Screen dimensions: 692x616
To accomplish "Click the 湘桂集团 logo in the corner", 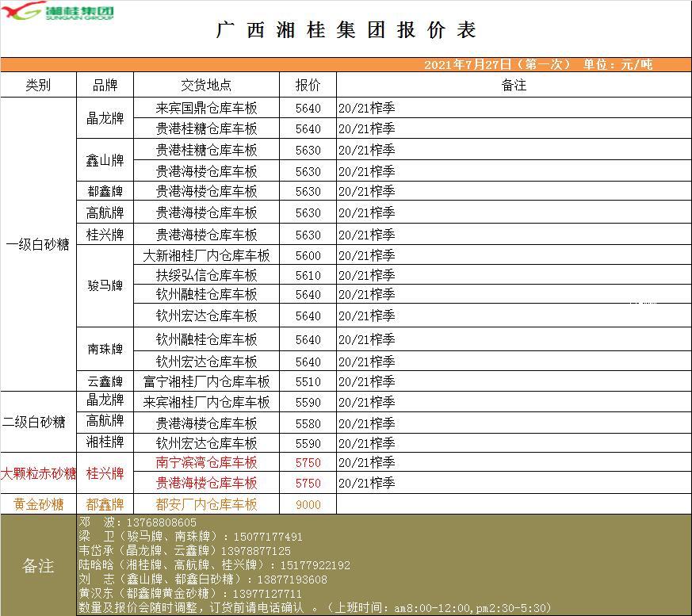I will [x=58, y=12].
